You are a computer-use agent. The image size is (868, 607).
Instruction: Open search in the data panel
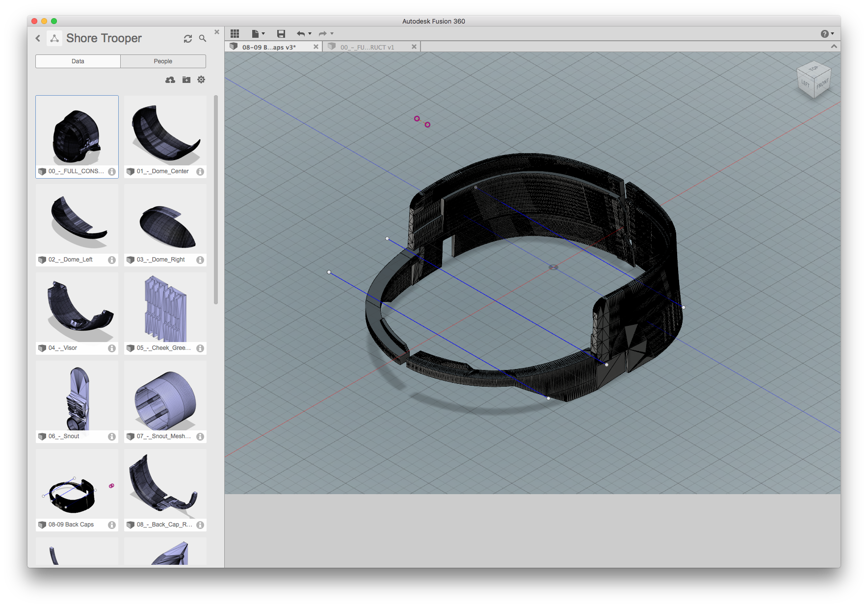click(202, 38)
